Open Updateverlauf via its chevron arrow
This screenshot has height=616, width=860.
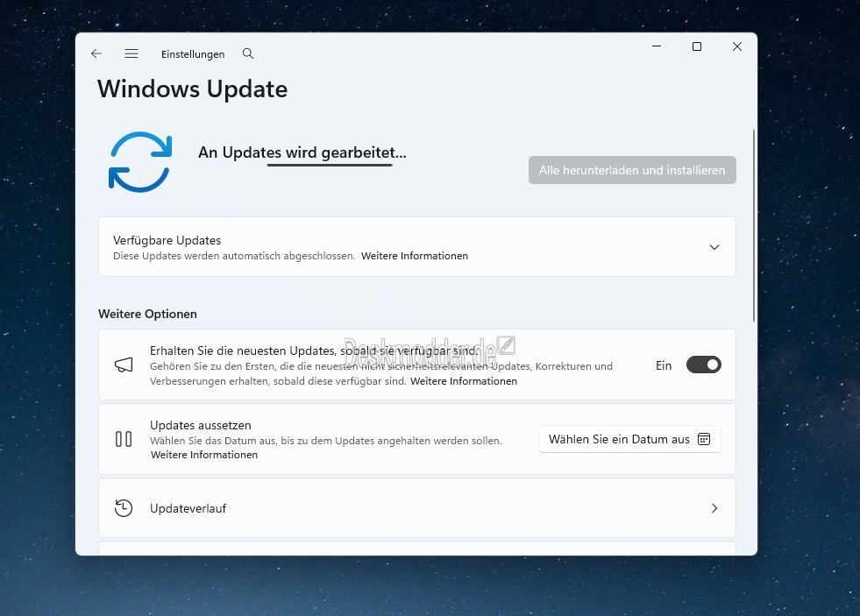(714, 508)
